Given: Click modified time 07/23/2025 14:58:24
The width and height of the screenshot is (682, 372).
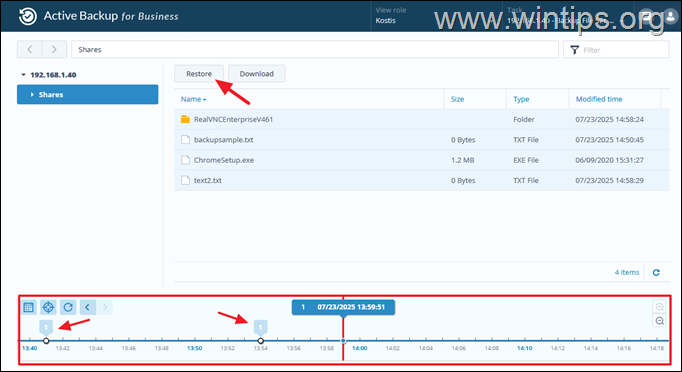Looking at the screenshot, I should pos(609,119).
